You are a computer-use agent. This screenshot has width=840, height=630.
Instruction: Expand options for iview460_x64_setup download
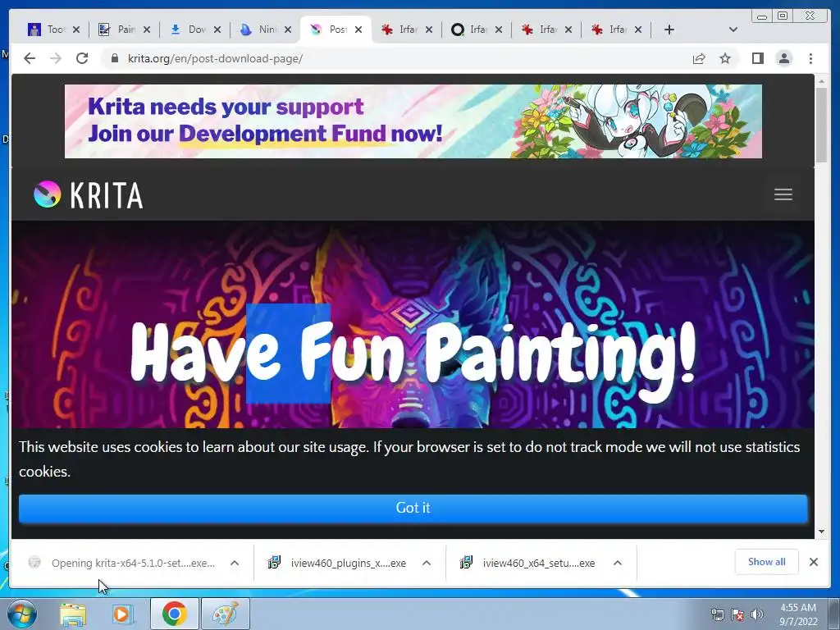(x=618, y=563)
